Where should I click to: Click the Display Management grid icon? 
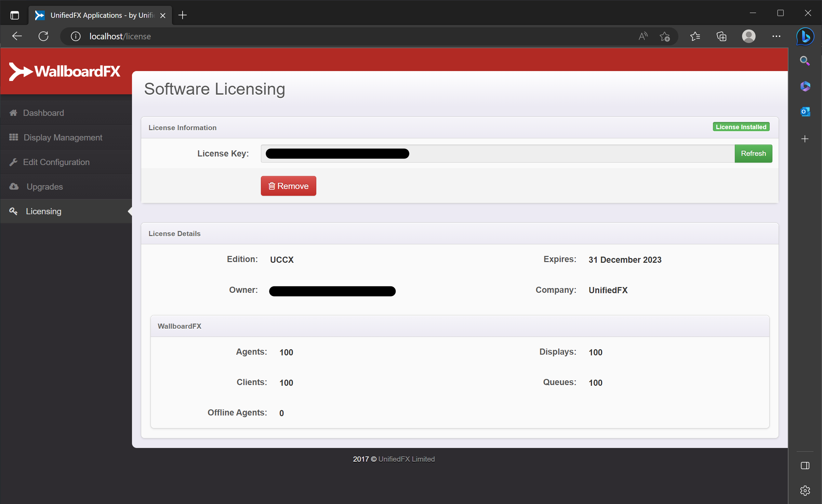coord(14,137)
